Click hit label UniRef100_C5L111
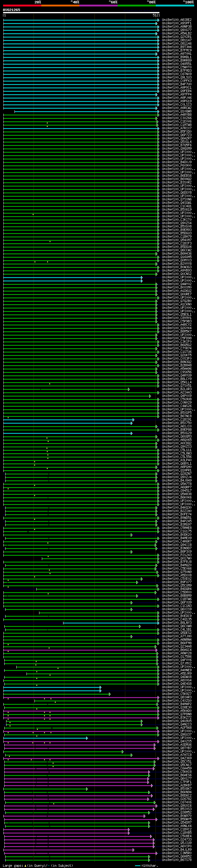 click(x=177, y=450)
